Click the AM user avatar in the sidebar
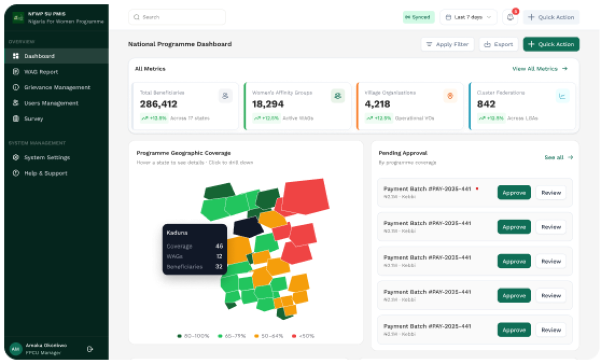Screen dimensions: 601x364 15,349
